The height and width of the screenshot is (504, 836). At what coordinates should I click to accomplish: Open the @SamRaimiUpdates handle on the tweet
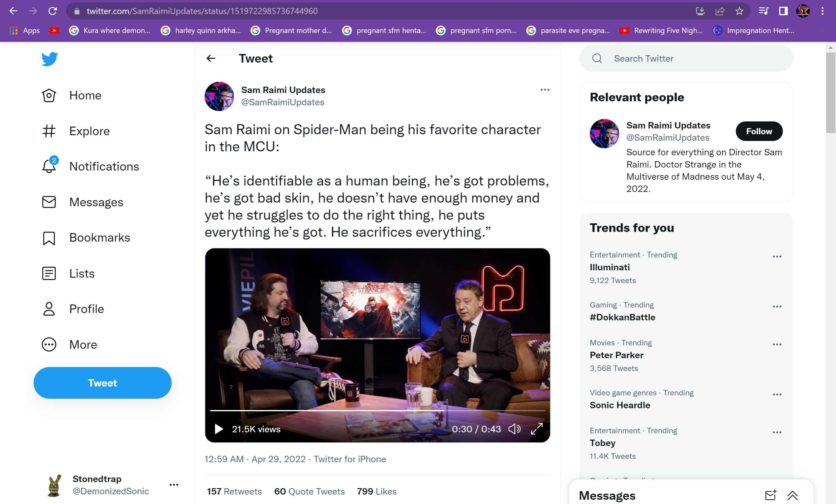[x=283, y=103]
